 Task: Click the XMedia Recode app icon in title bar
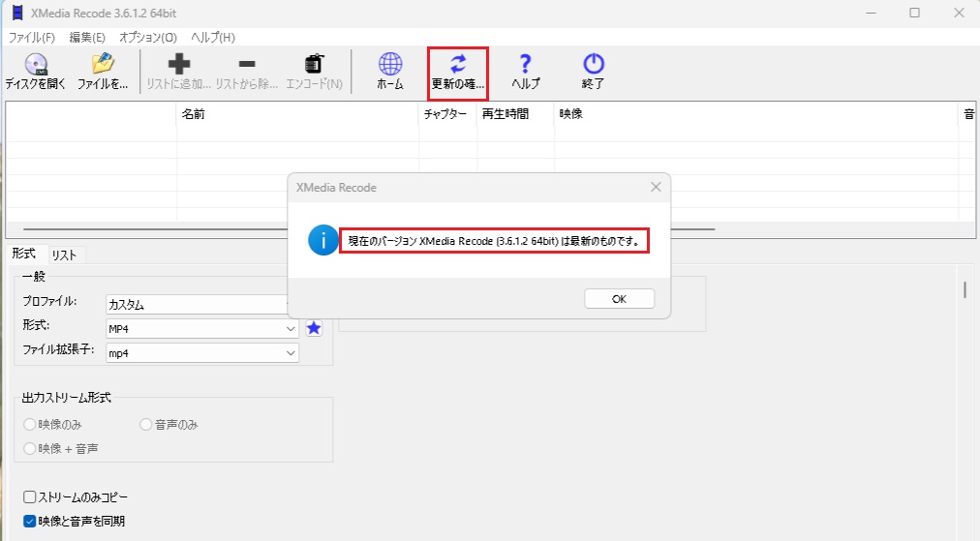coord(17,13)
